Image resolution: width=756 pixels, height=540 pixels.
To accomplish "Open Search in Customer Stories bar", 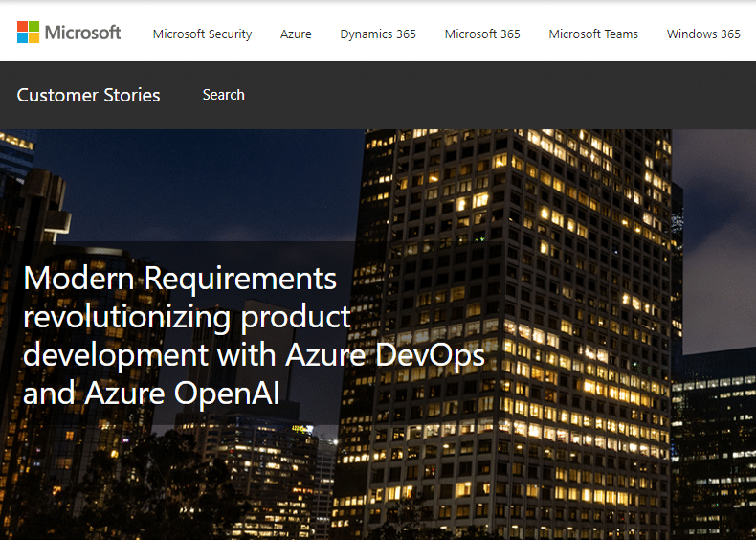I will [x=223, y=95].
